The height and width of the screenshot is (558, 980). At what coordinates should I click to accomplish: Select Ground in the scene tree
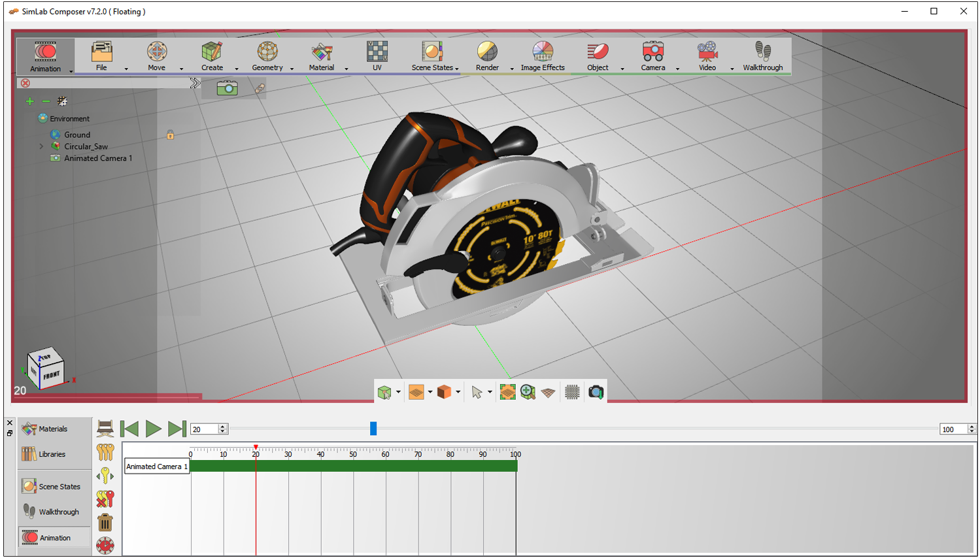click(x=77, y=135)
